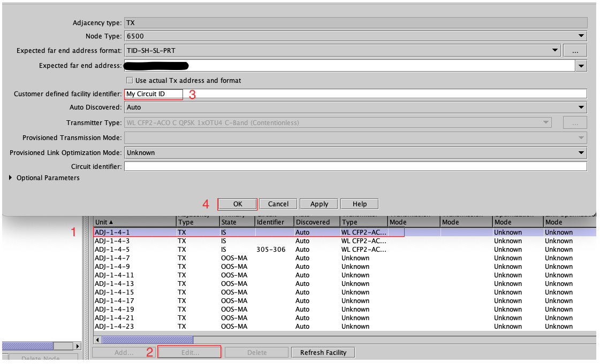Click the Customer defined facility identifier field
This screenshot has height=364, width=600.
tap(355, 94)
